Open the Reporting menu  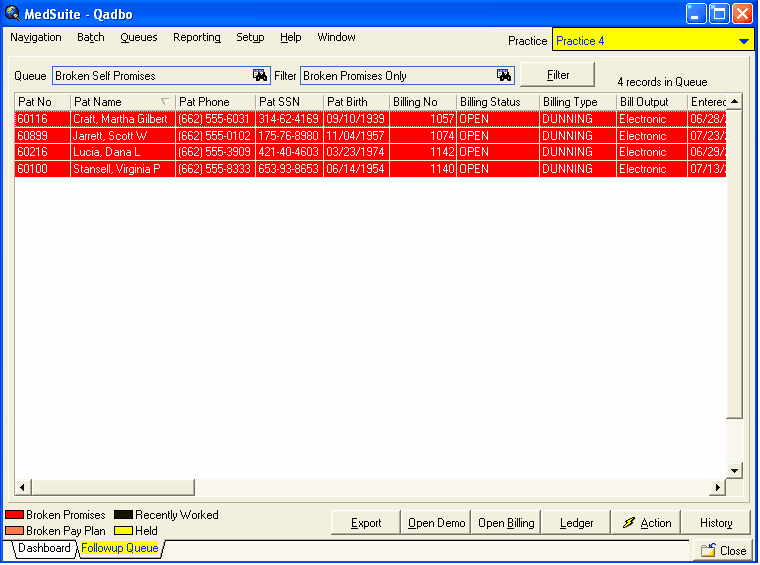click(197, 37)
